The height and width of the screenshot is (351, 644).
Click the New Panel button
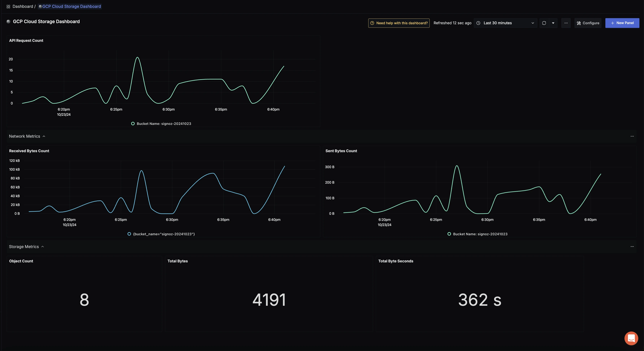tap(622, 23)
